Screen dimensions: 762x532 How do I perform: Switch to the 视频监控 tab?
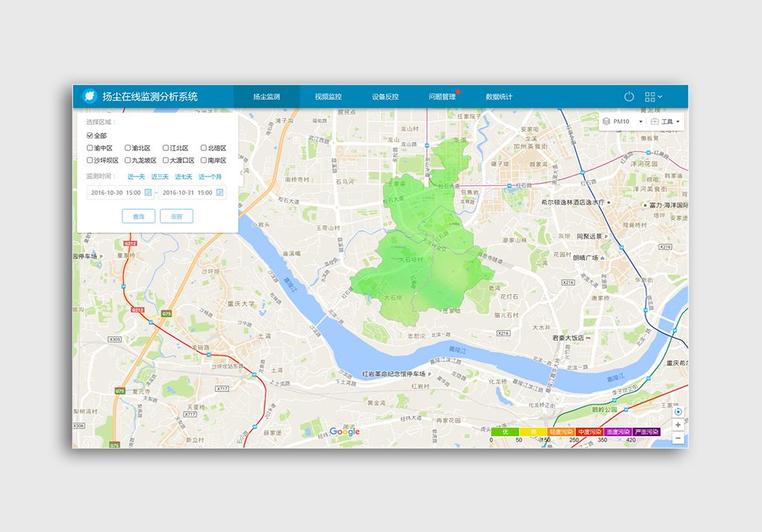tap(328, 97)
